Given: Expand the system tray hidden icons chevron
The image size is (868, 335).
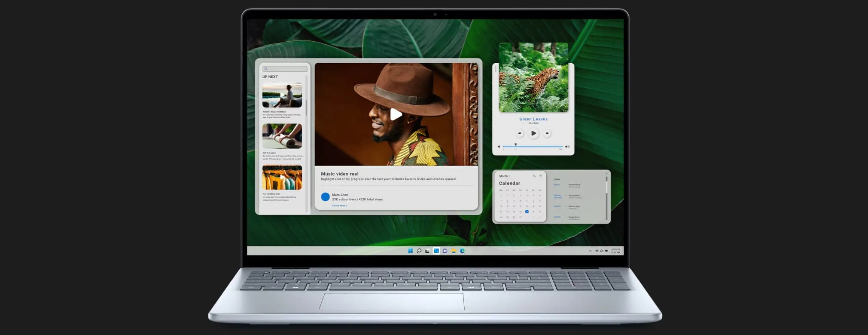Looking at the screenshot, I should [x=590, y=251].
